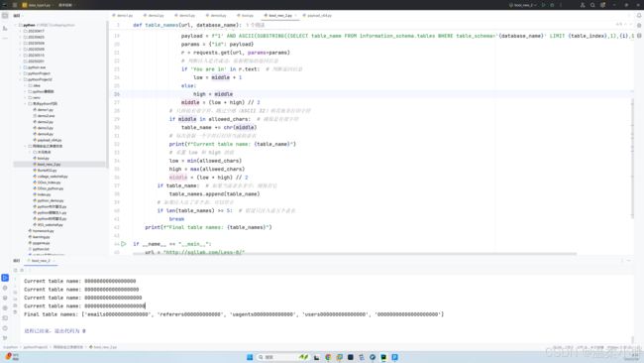The image size is (644, 363).
Task: Open the Database icon on right sidebar
Action: 639,36
